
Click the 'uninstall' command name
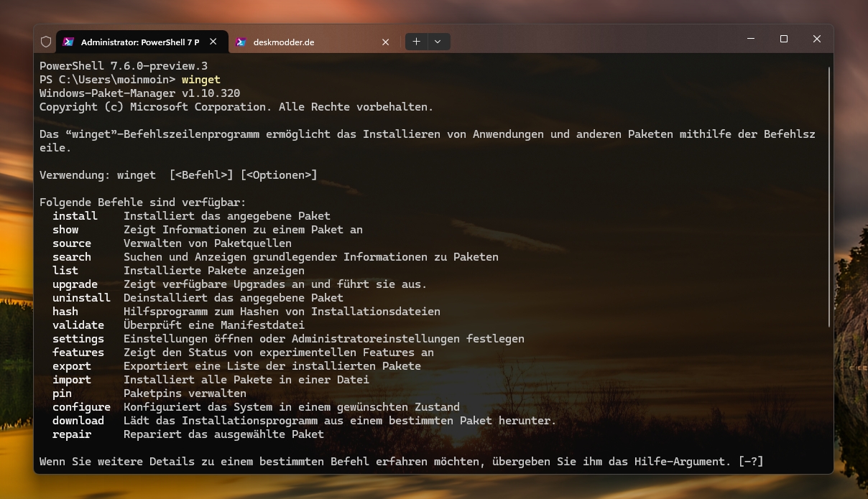pyautogui.click(x=81, y=298)
